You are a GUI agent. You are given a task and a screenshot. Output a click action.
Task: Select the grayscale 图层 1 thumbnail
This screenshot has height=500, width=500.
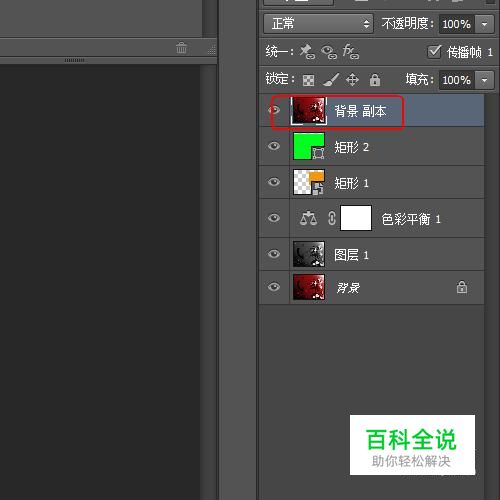coord(309,254)
